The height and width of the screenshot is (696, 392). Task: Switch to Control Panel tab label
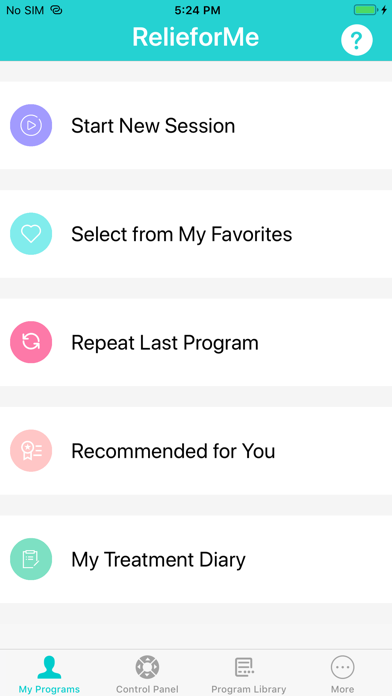[147, 689]
